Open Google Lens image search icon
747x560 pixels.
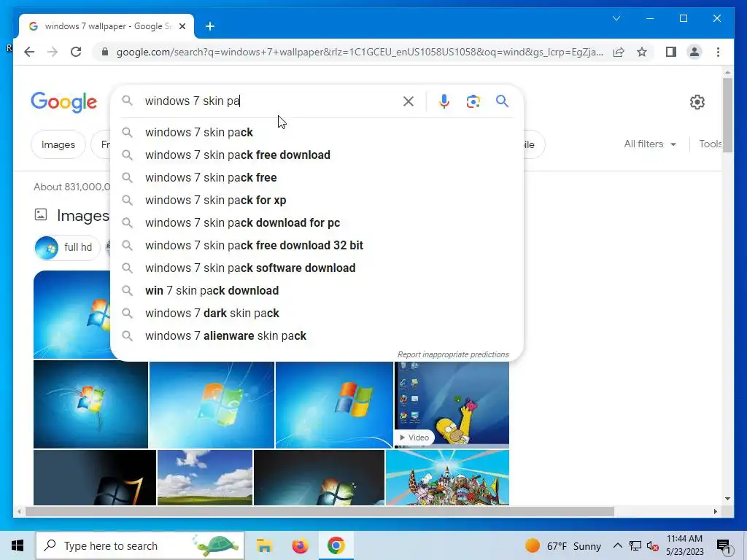[473, 101]
